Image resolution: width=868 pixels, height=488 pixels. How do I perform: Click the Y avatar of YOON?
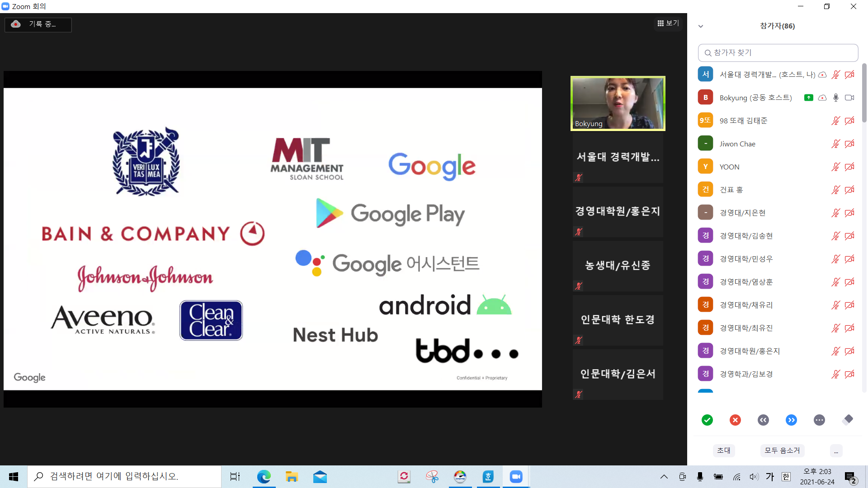(705, 166)
